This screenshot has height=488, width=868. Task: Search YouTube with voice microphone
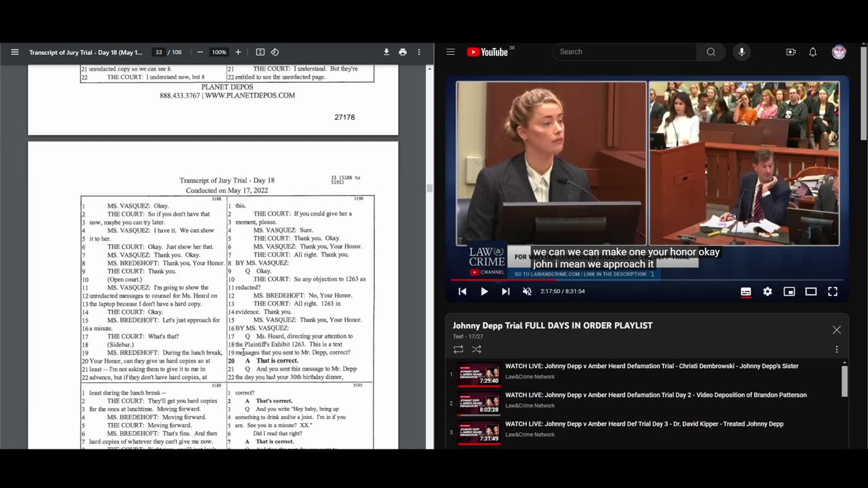click(741, 52)
